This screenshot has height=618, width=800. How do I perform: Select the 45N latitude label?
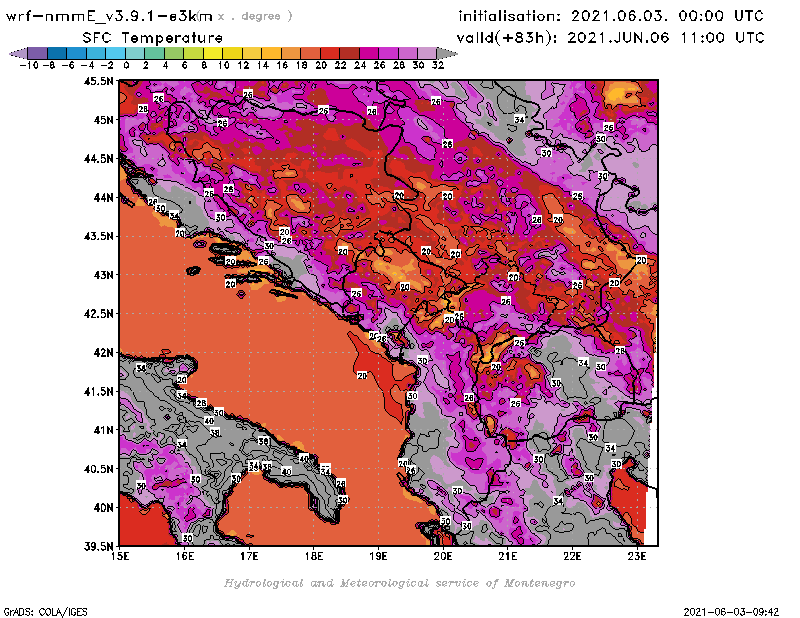103,120
